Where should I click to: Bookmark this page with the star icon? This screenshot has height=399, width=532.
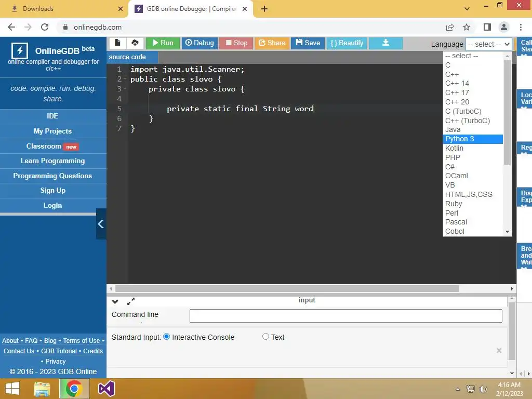[x=467, y=27]
